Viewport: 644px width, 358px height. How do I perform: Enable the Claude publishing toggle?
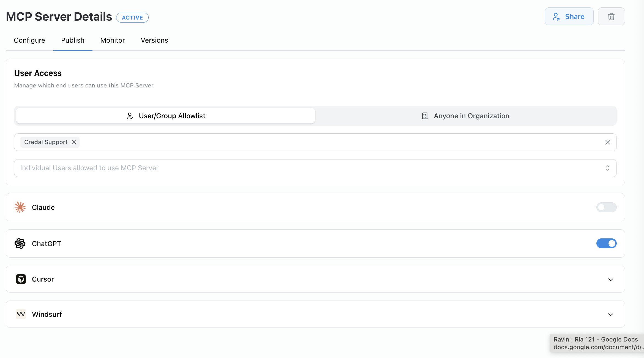[606, 207]
